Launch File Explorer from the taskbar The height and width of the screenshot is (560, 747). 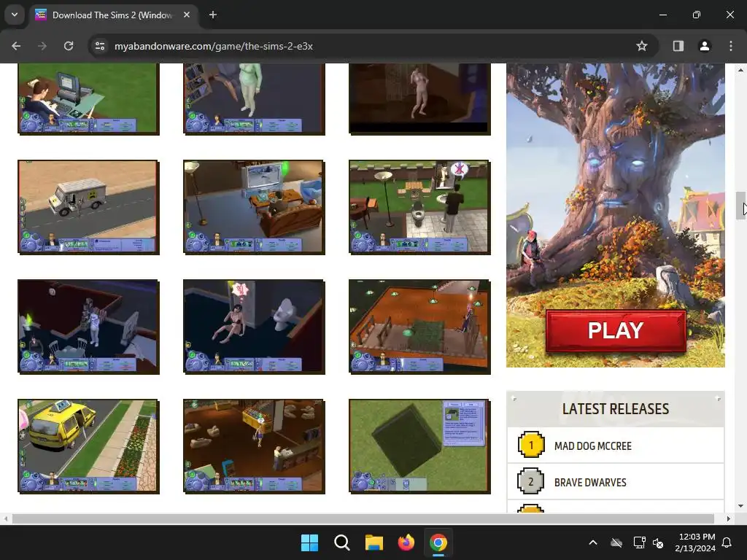[374, 542]
